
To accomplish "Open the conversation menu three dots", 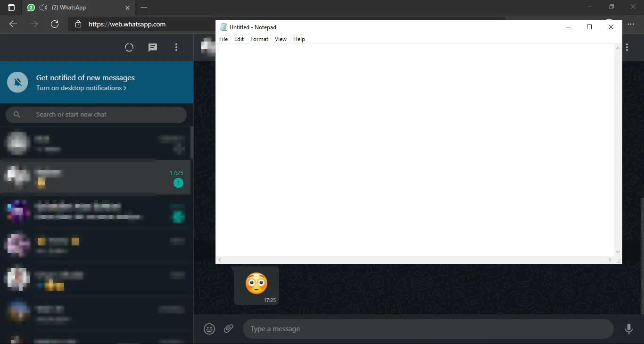I will (x=627, y=47).
